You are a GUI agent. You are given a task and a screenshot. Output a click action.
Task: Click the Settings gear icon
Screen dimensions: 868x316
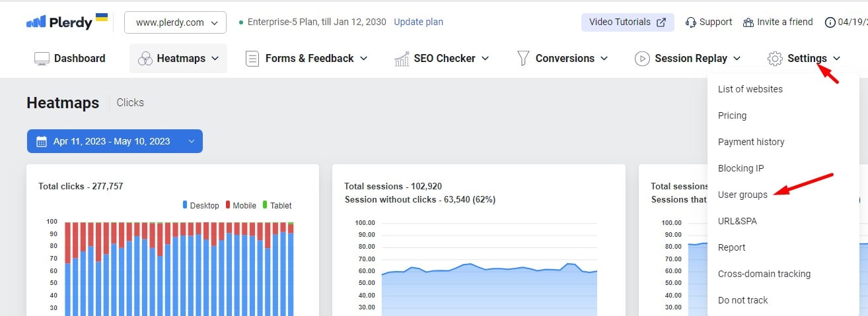point(775,59)
